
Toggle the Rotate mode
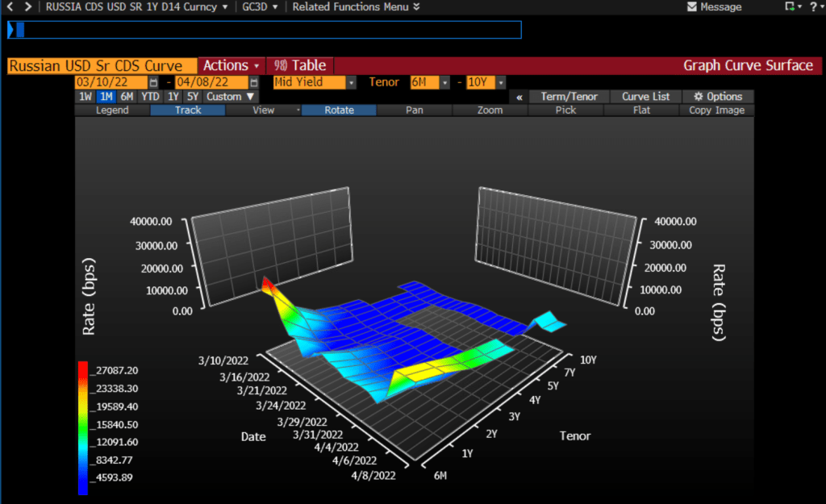pos(339,110)
